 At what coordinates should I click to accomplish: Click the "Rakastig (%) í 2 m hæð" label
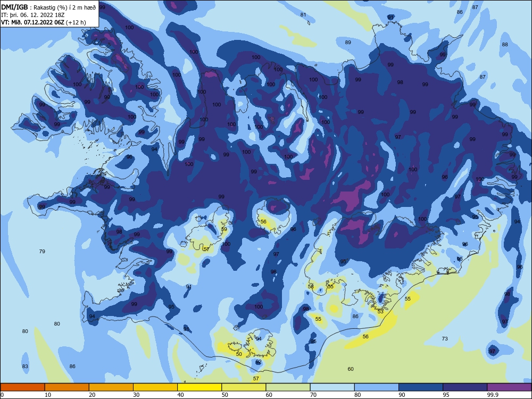pyautogui.click(x=65, y=7)
